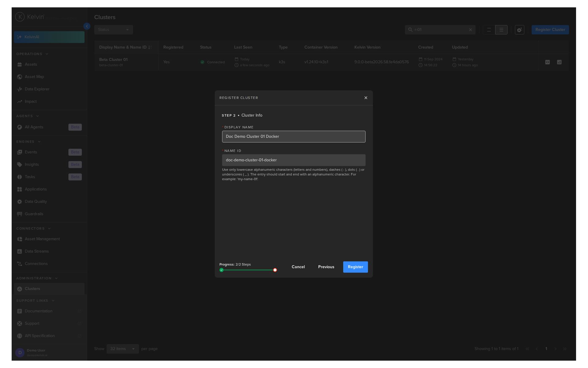Open the API Specification link
588x368 pixels.
[x=49, y=336]
